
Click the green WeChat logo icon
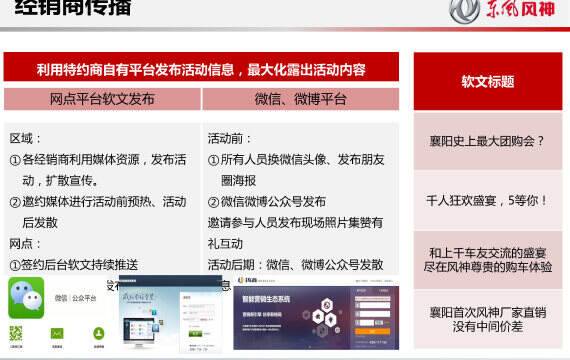[26, 298]
